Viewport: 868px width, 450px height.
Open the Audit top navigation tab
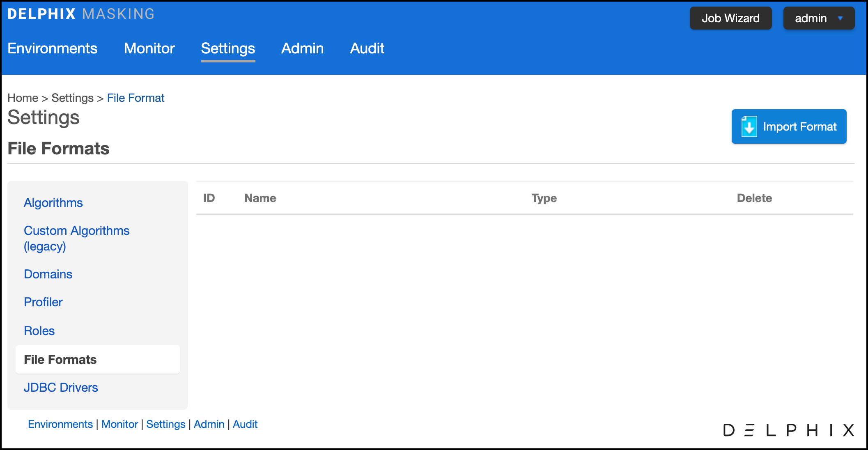pos(367,48)
